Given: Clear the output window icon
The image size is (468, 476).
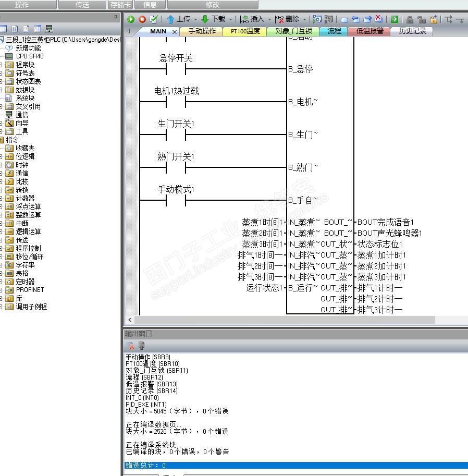Looking at the screenshot, I should [130, 346].
